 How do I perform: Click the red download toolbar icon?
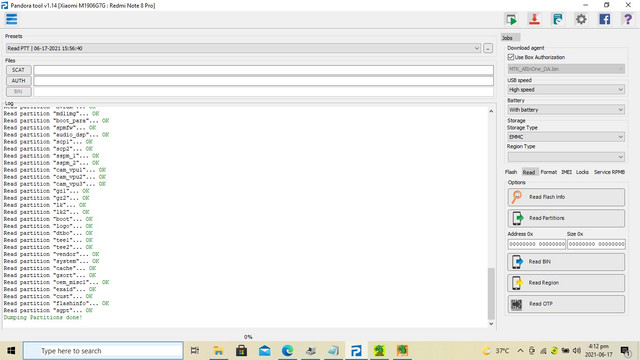(x=534, y=19)
